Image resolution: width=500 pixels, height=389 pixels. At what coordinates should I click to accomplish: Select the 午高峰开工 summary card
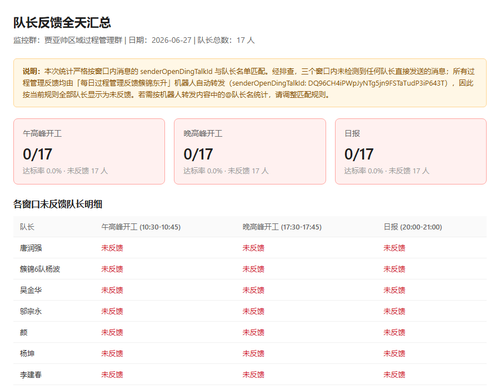89,151
